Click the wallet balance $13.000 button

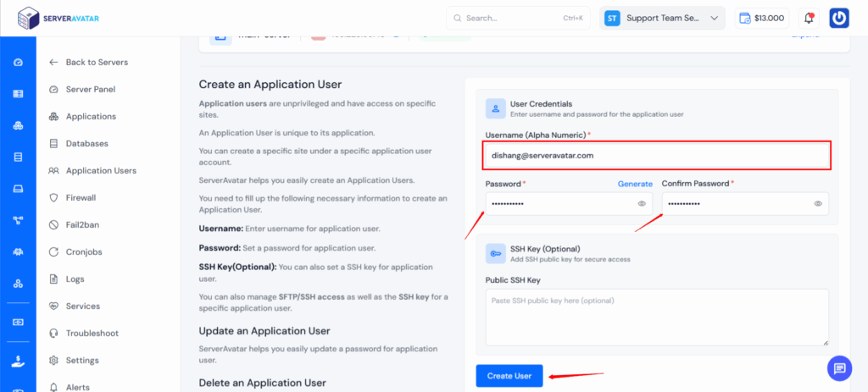[x=762, y=18]
